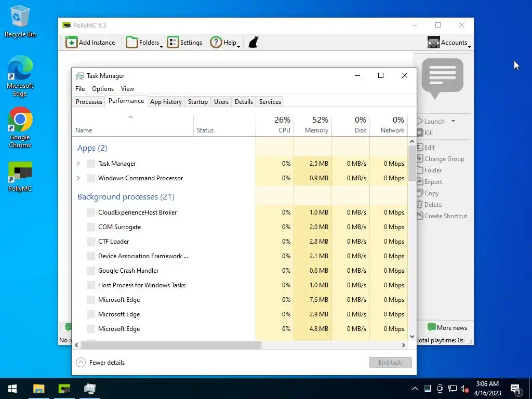
Task: Select Host Process for Windows Tasks
Action: [x=240, y=285]
